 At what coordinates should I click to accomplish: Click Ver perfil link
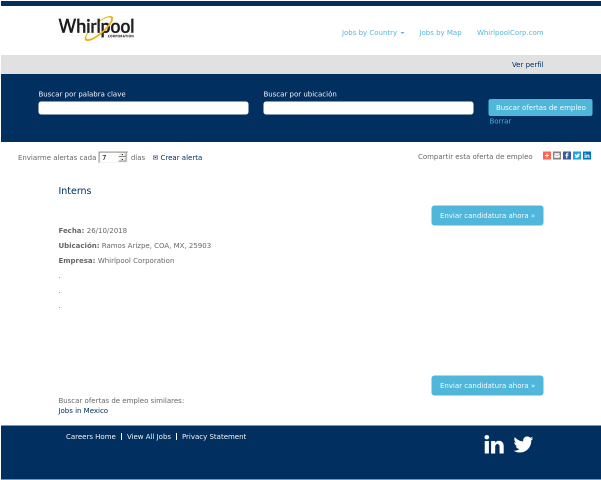527,64
